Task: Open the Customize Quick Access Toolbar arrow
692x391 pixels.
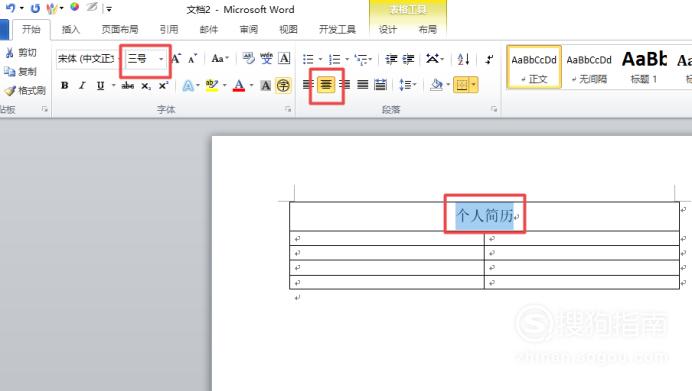Action: pyautogui.click(x=109, y=9)
